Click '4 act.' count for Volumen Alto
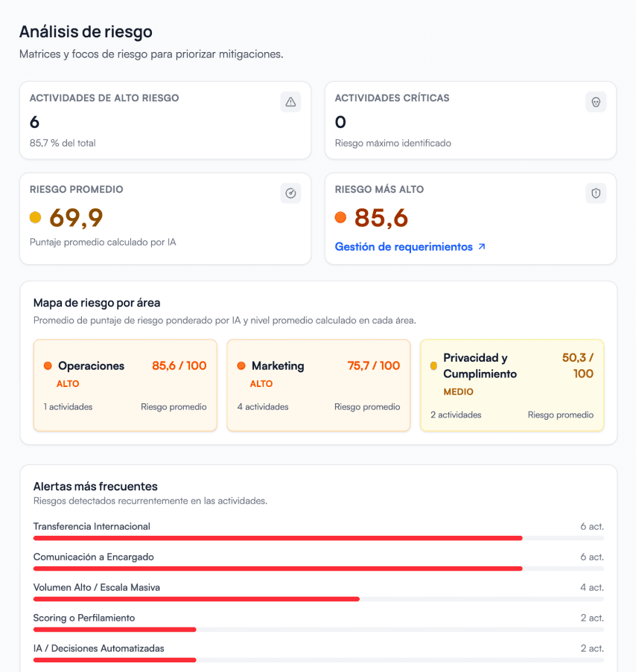 (x=592, y=587)
